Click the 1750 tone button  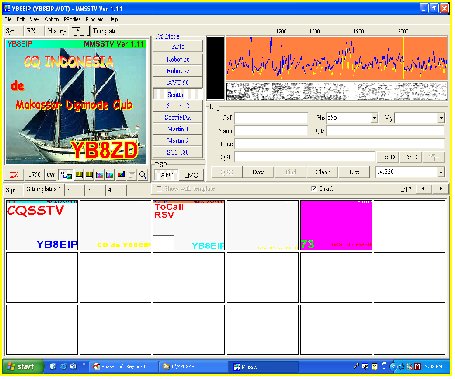coord(34,175)
